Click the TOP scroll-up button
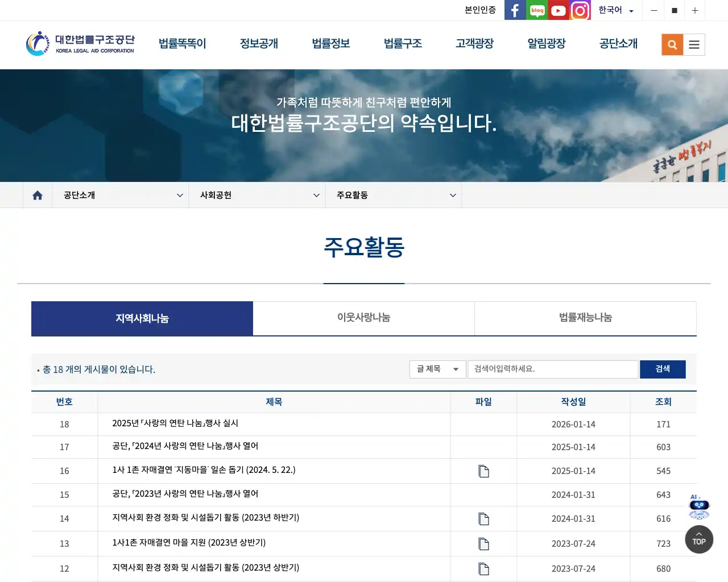The width and height of the screenshot is (728, 582). [699, 539]
